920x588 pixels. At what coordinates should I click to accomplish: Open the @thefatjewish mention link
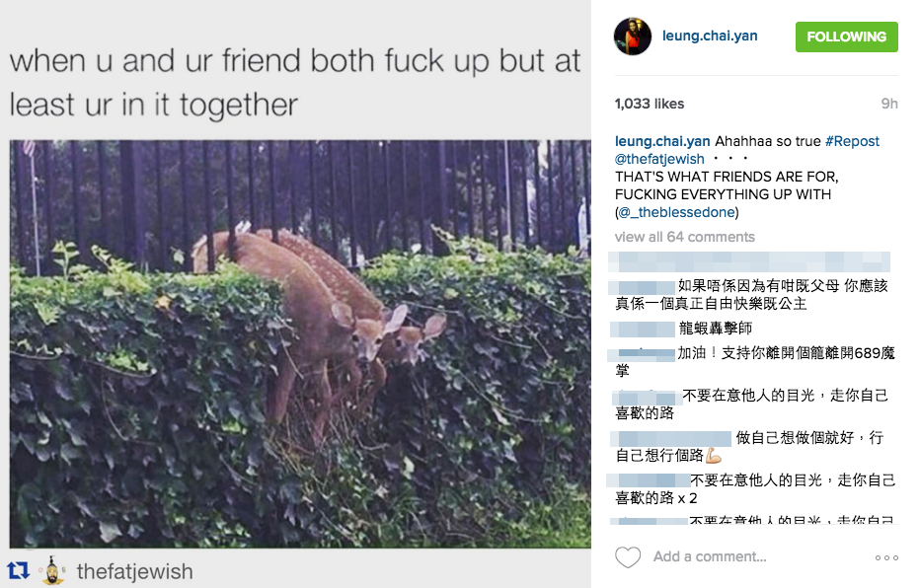[x=659, y=159]
